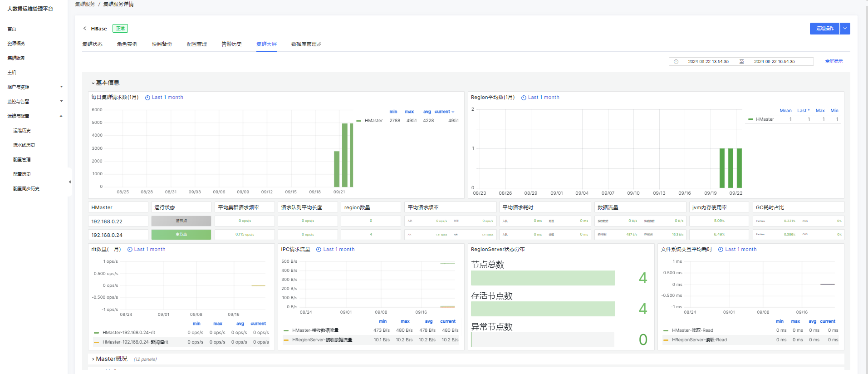868x374 pixels.
Task: Collapse the 运维与配置 sidebar menu
Action: click(x=61, y=116)
